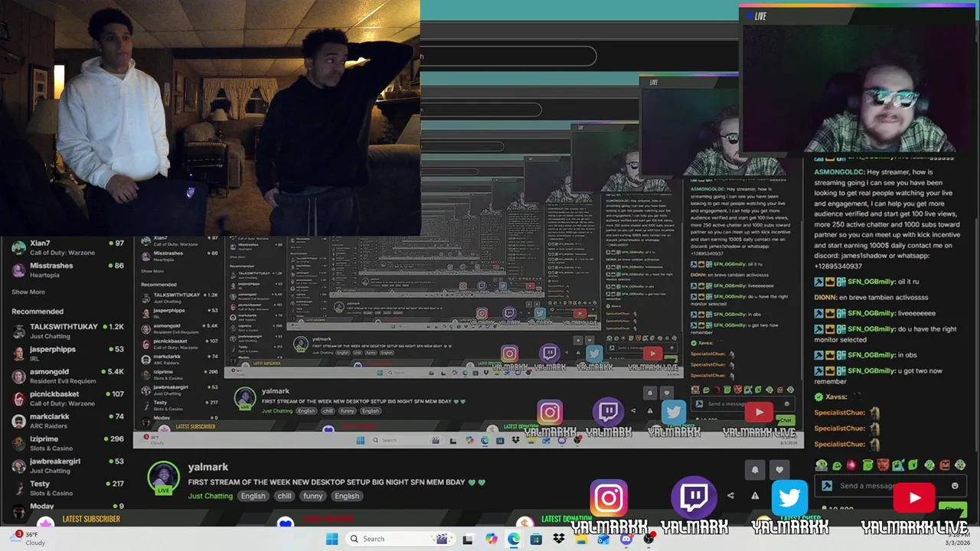The height and width of the screenshot is (551, 980).
Task: Click the ASMONGOLDC username in chat
Action: [x=840, y=172]
